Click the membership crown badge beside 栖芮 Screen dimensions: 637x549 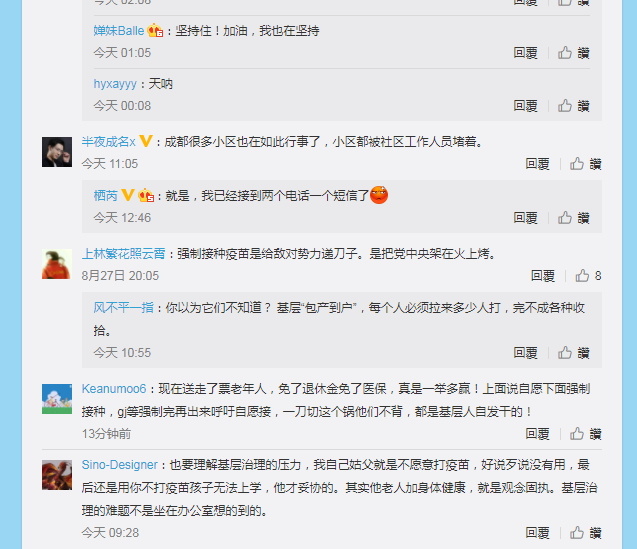(146, 195)
